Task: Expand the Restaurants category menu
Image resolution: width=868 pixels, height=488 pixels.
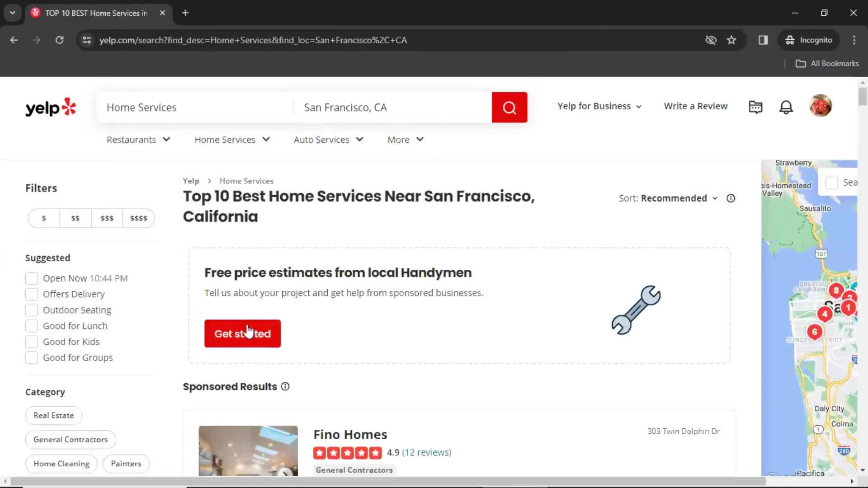Action: (138, 140)
